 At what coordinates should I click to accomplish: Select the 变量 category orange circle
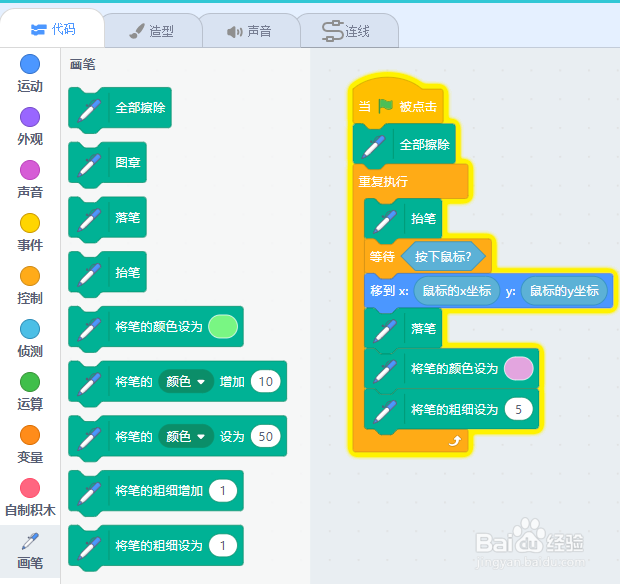click(x=30, y=435)
